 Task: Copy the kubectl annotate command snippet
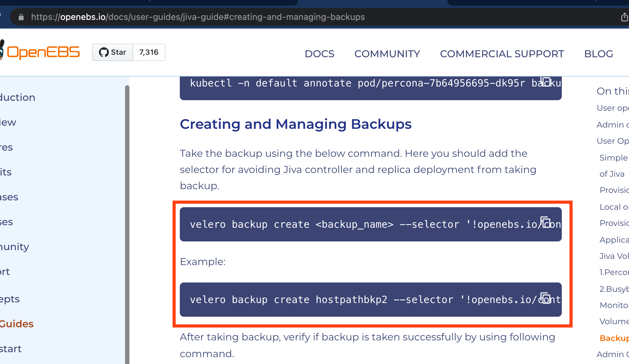[x=546, y=82]
